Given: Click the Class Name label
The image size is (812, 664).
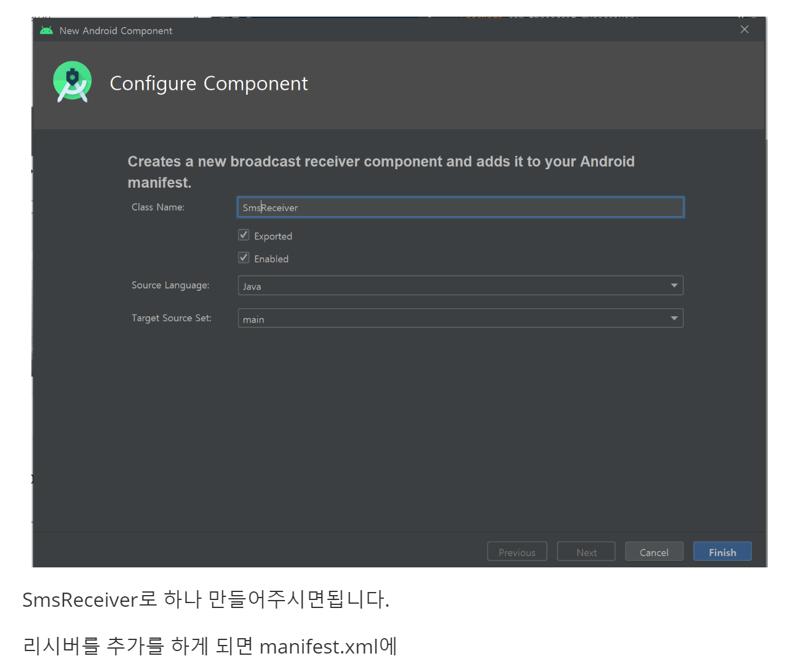Looking at the screenshot, I should [158, 207].
